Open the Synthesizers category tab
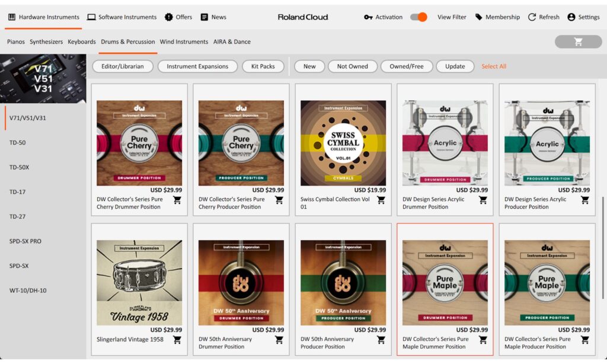Screen dimensions: 607x364 (46, 42)
